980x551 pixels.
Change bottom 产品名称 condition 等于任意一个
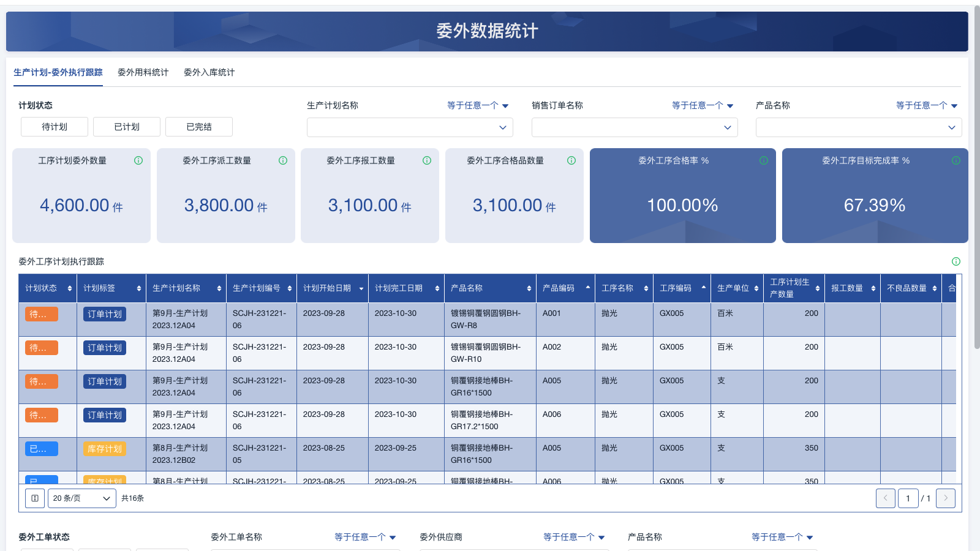point(782,537)
